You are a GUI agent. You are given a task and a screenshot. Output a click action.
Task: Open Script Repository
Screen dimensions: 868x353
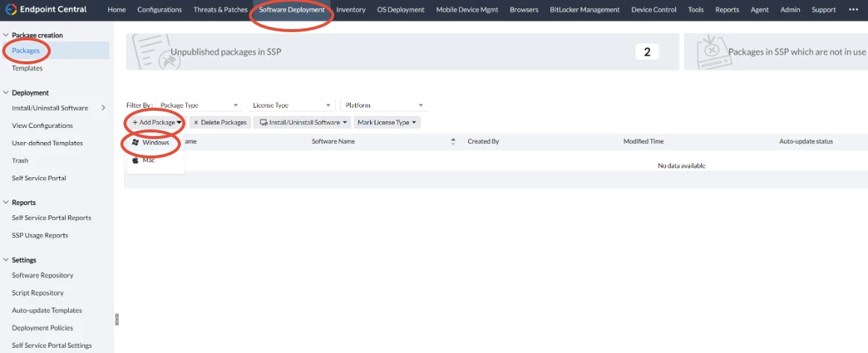(37, 292)
